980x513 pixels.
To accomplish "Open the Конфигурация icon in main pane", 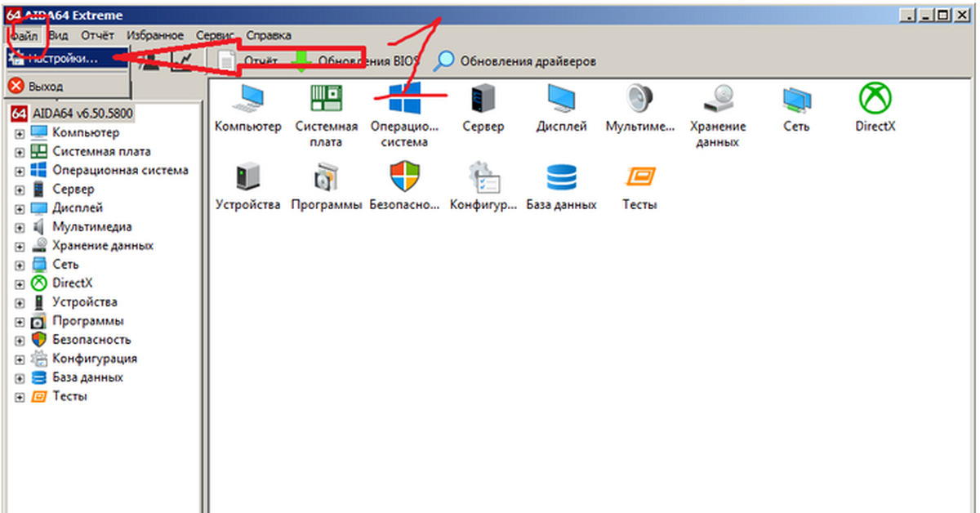I will click(x=483, y=177).
